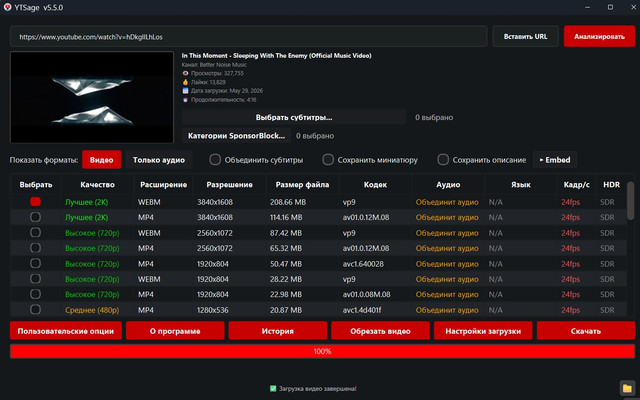The width and height of the screenshot is (640, 400).
Task: Open the О программе dialog
Action: coord(175,331)
